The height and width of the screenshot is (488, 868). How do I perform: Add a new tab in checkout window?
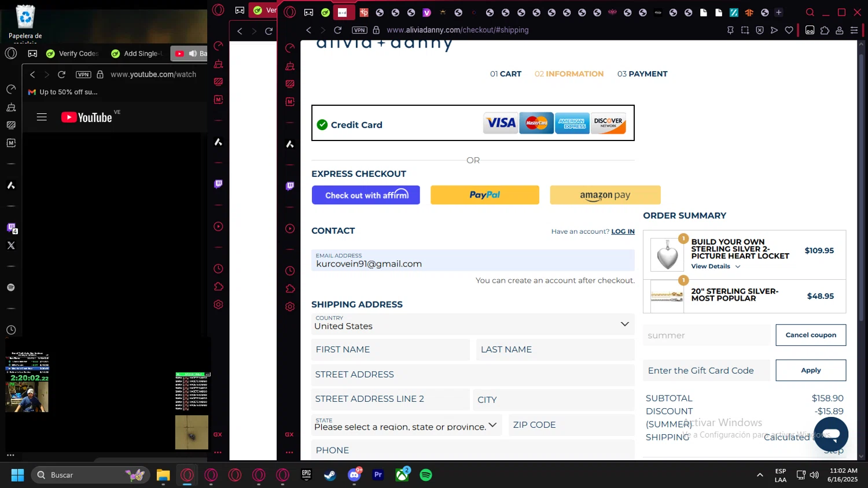(779, 12)
